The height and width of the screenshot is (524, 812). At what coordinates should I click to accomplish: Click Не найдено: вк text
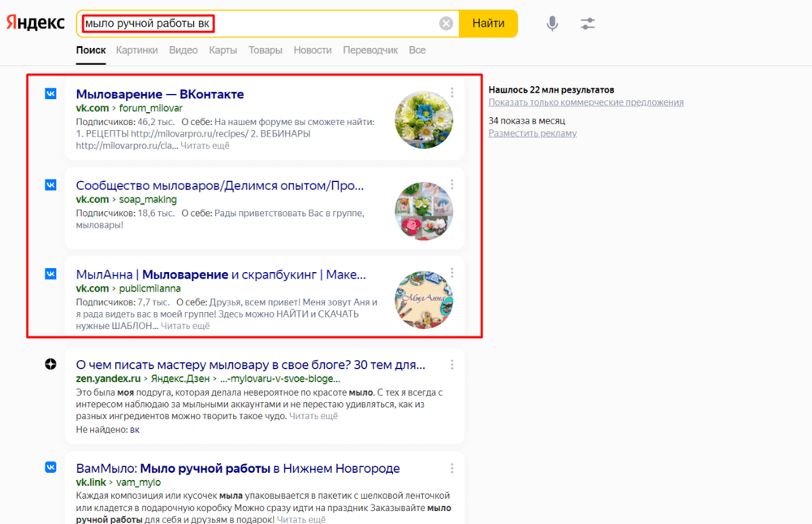click(x=108, y=430)
